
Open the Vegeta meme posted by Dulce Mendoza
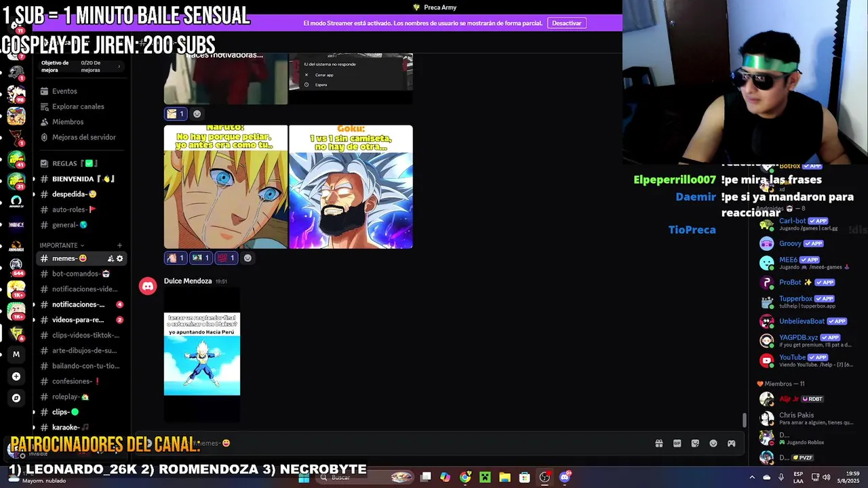pos(202,354)
